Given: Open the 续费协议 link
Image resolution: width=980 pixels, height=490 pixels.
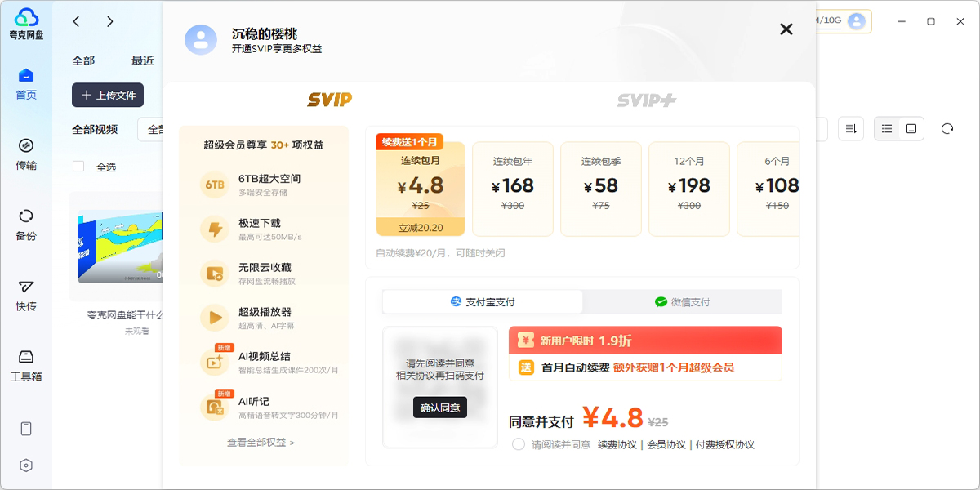Looking at the screenshot, I should click(617, 445).
